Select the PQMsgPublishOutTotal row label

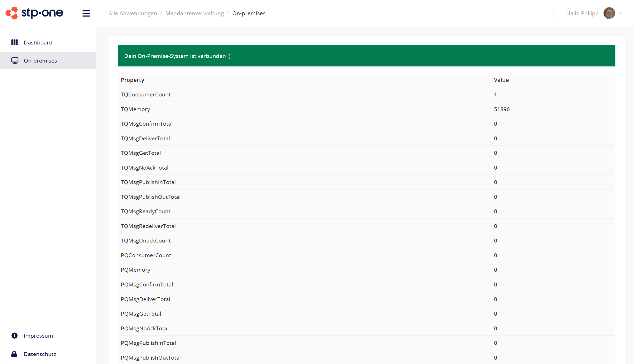click(x=151, y=358)
